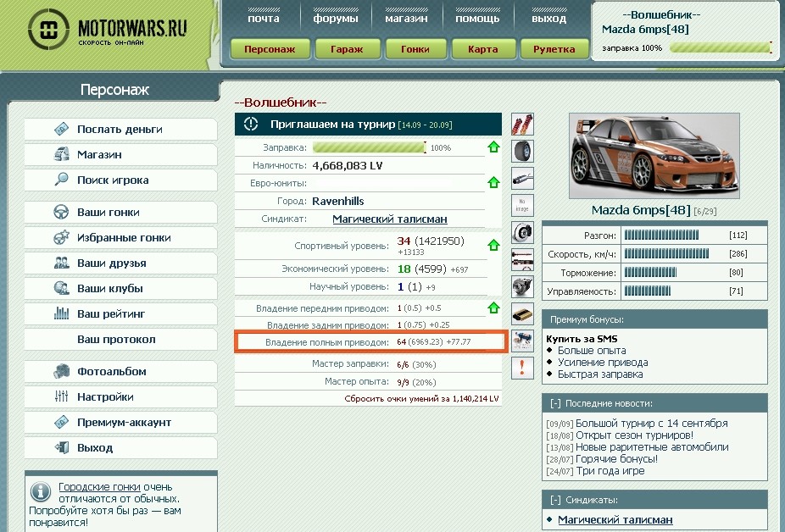785x532 pixels.
Task: Open форумы in top menu
Action: 336,19
